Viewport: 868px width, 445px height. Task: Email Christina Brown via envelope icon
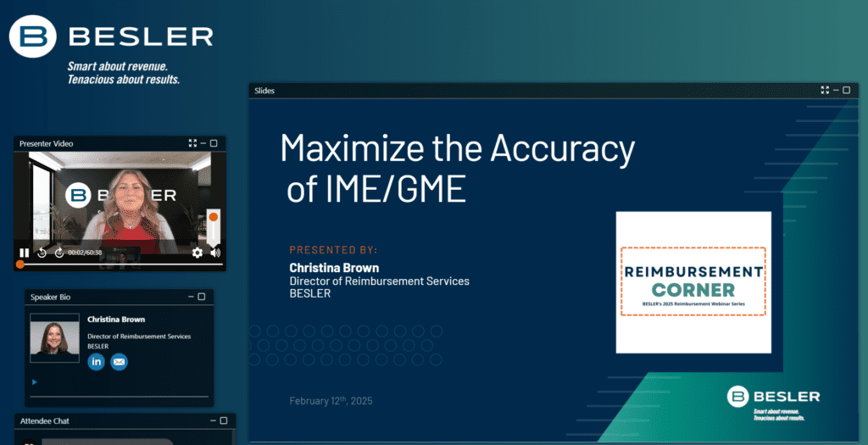coord(119,362)
